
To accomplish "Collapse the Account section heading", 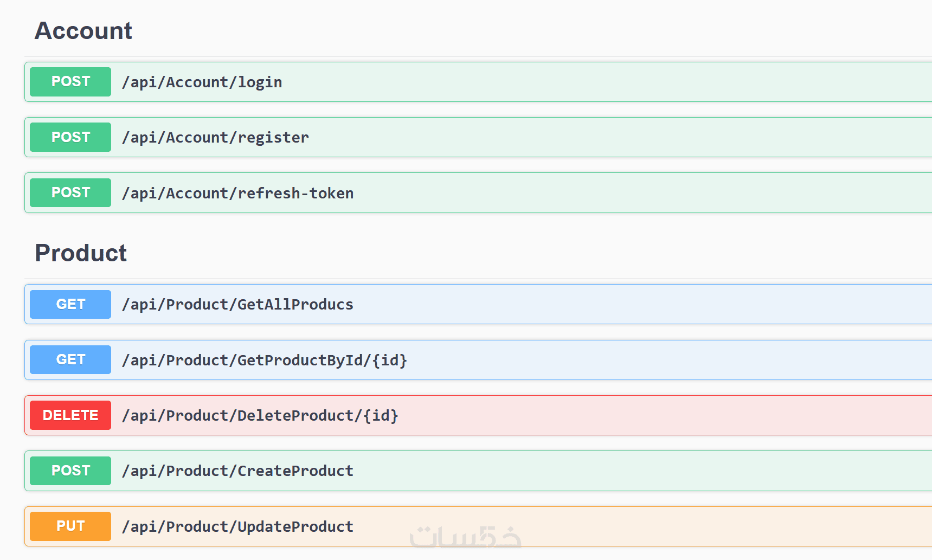I will (83, 31).
